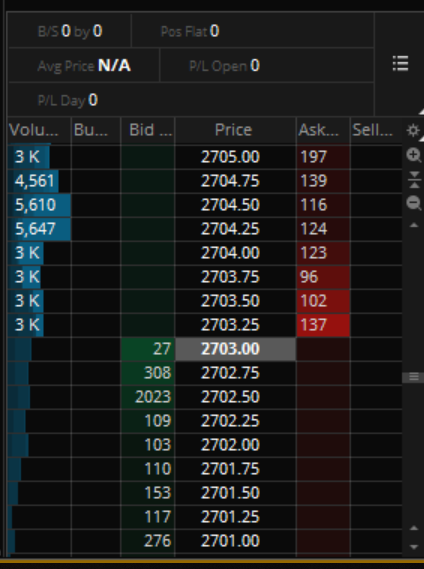The height and width of the screenshot is (569, 424).
Task: Click ask size 124 at 2704.25
Action: click(x=323, y=229)
